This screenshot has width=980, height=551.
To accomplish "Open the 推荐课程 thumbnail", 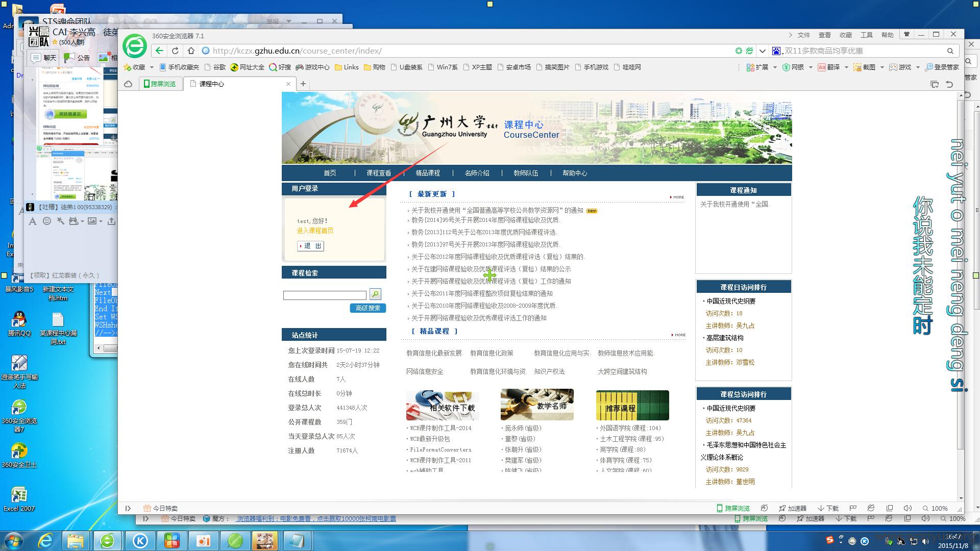I will point(632,405).
